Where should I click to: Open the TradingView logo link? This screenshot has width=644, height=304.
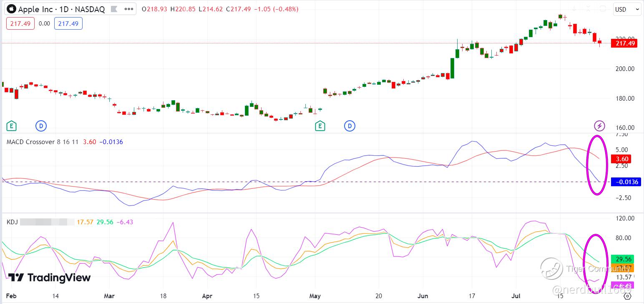(49, 278)
